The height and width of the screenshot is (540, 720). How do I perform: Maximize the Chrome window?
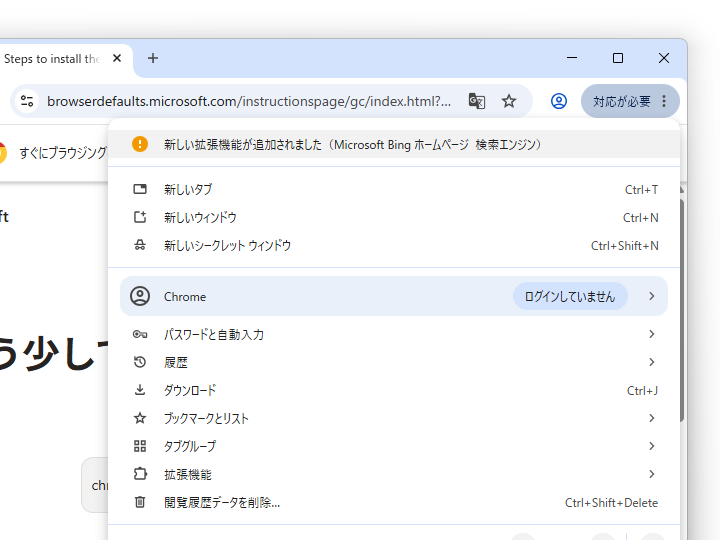tap(618, 58)
